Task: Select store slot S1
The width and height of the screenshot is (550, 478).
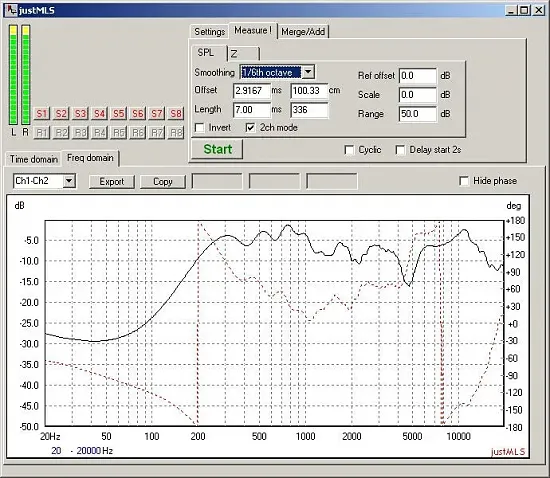Action: click(x=42, y=114)
